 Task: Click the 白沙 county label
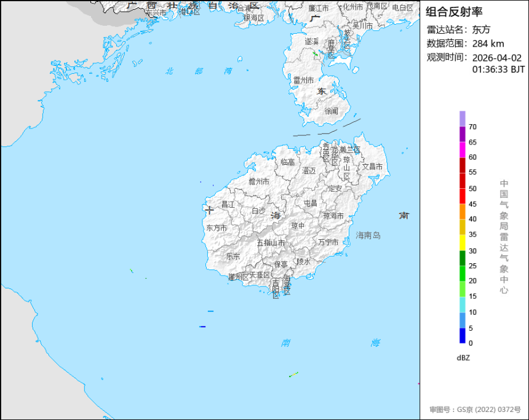tap(258, 210)
